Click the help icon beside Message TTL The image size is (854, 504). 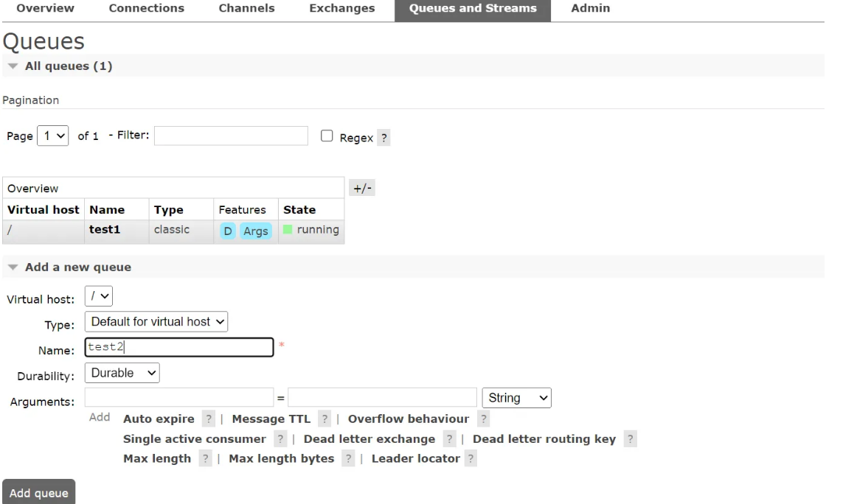click(x=324, y=419)
